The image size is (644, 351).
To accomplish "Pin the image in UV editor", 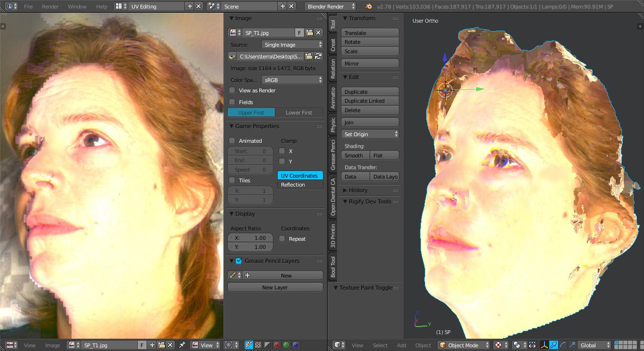I will [182, 345].
